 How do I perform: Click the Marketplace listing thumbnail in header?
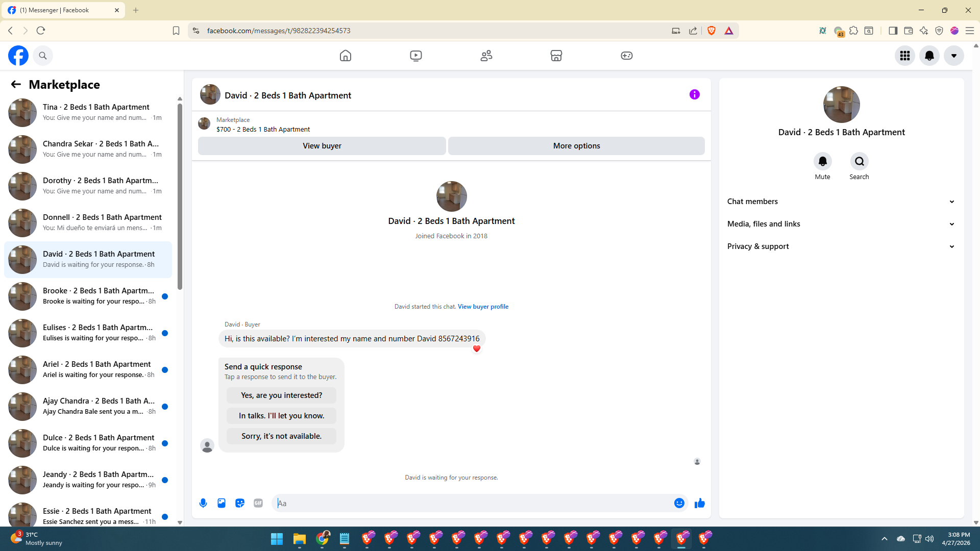tap(204, 124)
